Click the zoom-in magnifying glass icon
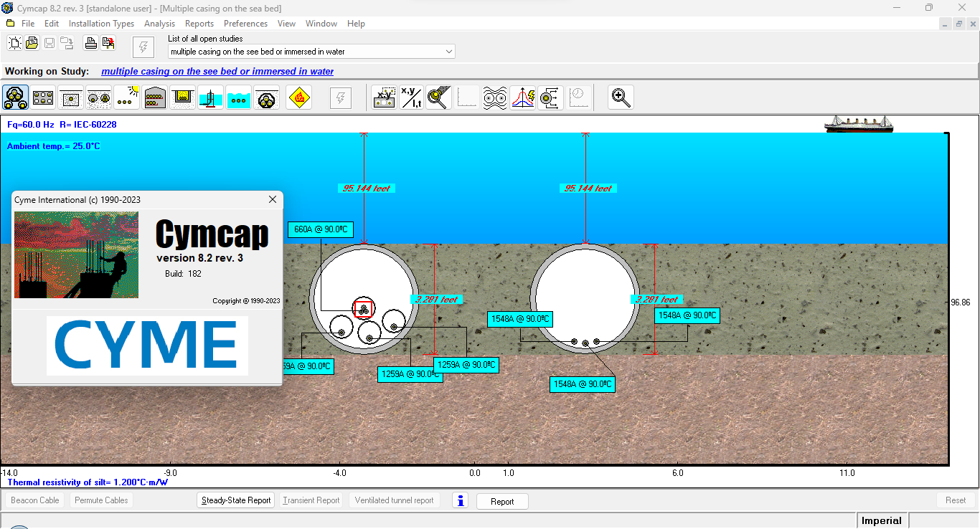980x529 pixels. (x=621, y=97)
